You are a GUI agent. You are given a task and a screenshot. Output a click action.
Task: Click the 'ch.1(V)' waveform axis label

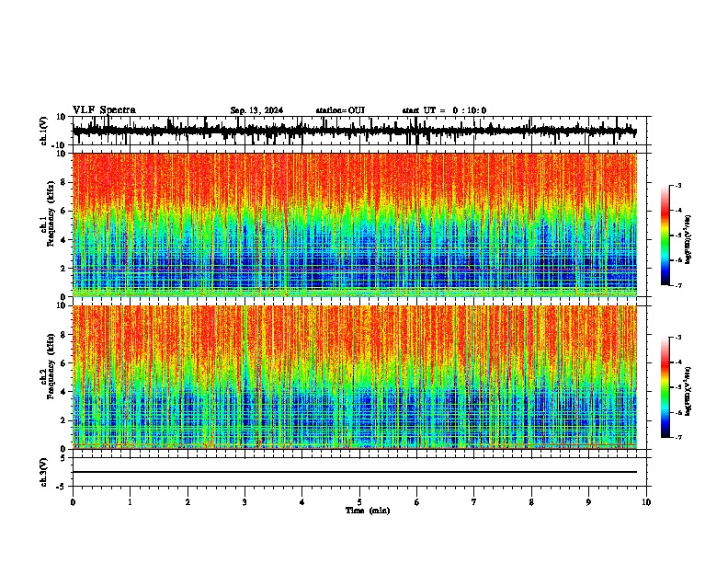[45, 131]
